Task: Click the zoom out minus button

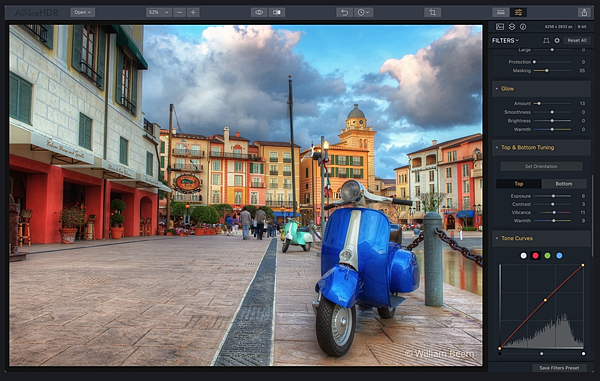Action: click(179, 12)
